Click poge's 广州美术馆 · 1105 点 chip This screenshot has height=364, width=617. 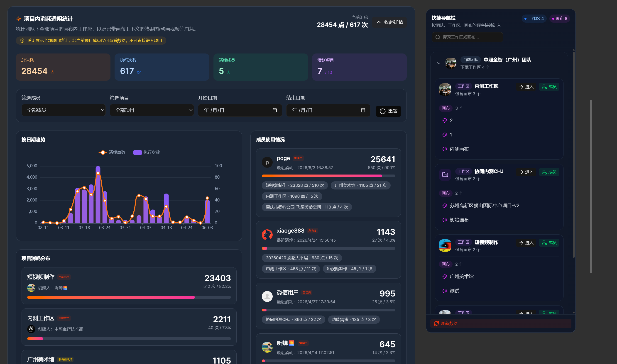point(360,185)
